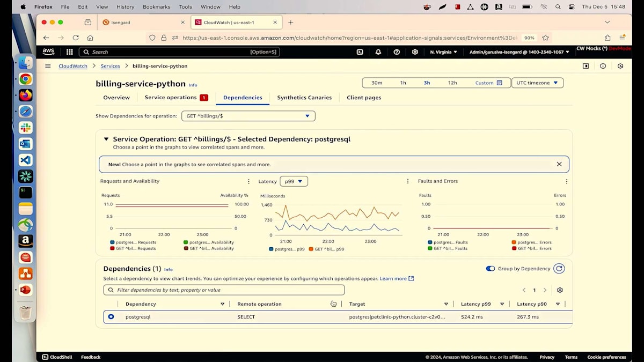Viewport: 644px width, 362px height.
Task: Open History menu in menu bar
Action: (x=125, y=7)
